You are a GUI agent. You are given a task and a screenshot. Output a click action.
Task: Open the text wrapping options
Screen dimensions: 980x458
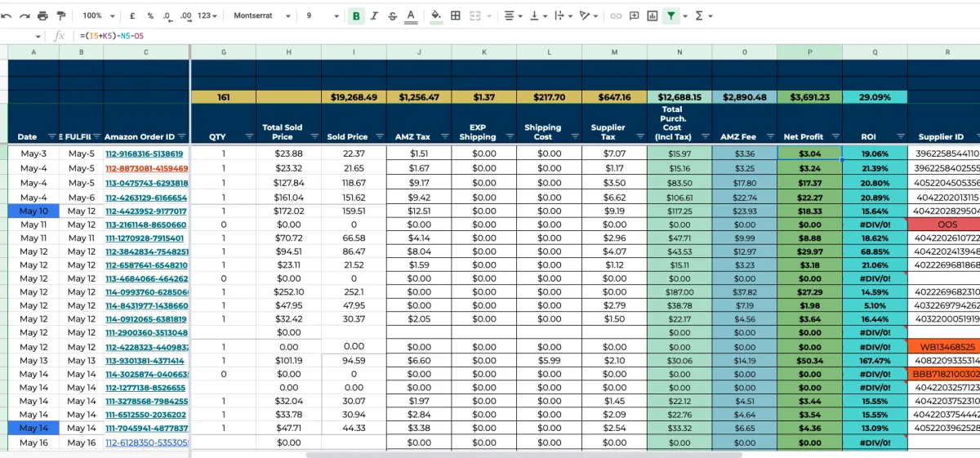click(x=563, y=16)
